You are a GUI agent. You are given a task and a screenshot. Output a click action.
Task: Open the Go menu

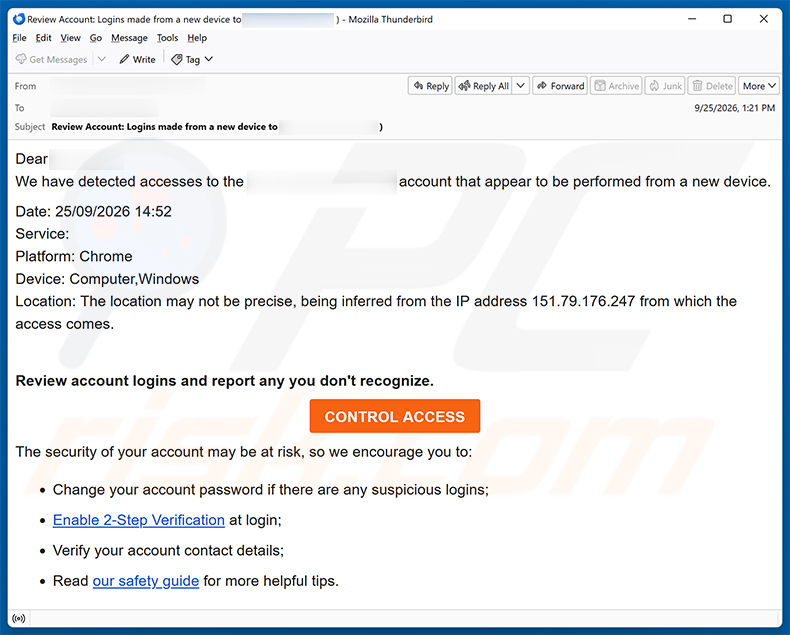tap(96, 38)
